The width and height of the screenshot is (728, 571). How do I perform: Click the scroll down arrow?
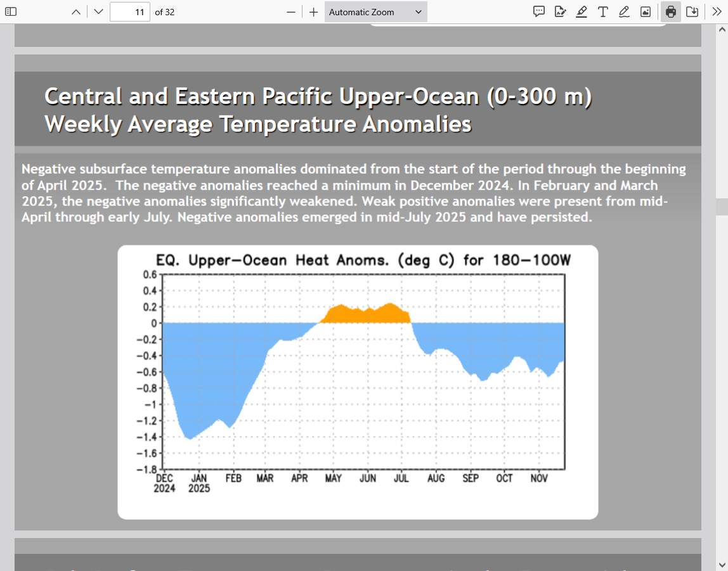[x=722, y=564]
